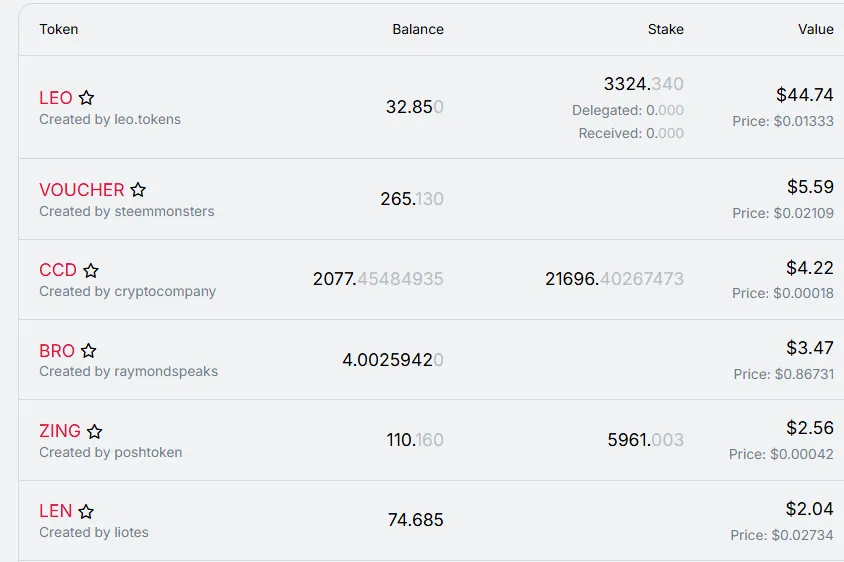This screenshot has height=562, width=844.
Task: Select ZING stake 5961.003
Action: 645,440
